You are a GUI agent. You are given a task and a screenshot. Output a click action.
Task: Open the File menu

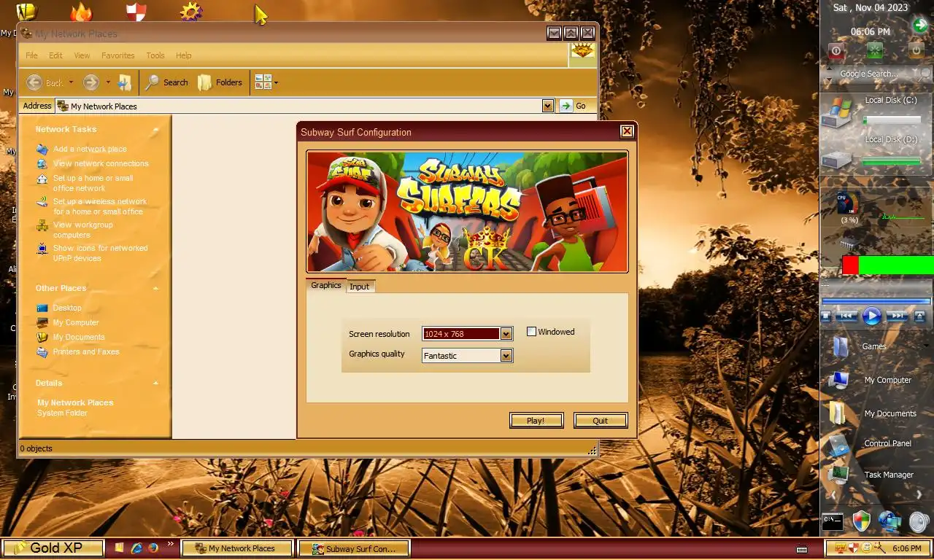[31, 55]
